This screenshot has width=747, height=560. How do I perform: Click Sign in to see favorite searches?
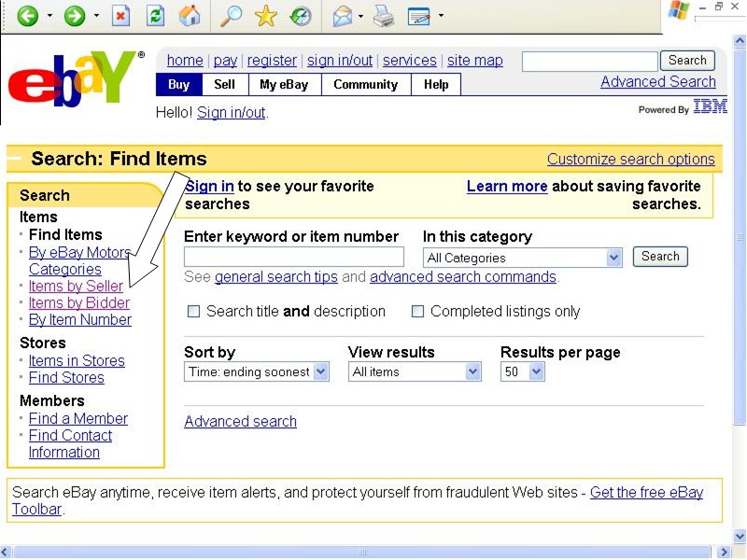[x=209, y=186]
